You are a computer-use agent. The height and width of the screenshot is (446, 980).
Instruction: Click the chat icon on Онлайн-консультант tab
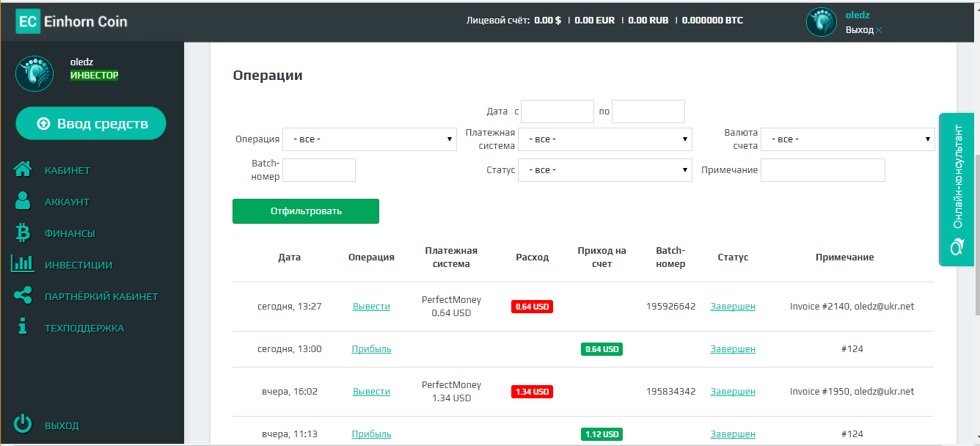pyautogui.click(x=957, y=247)
